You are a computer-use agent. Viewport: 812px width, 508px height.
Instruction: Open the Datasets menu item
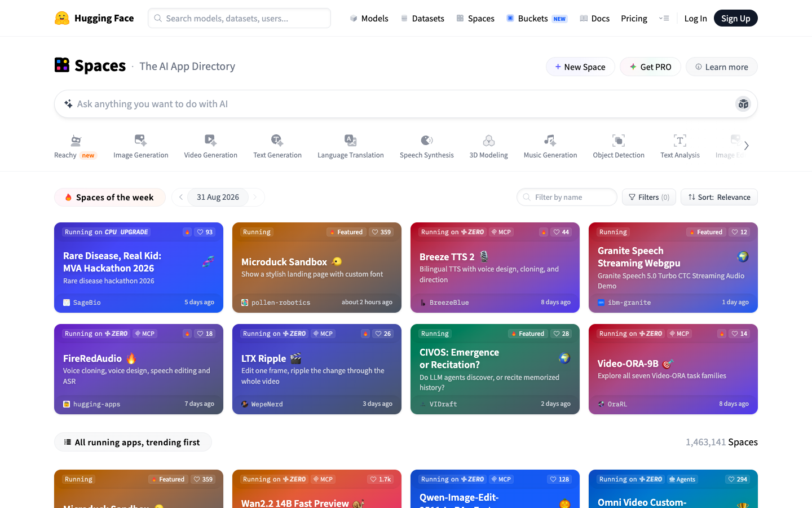422,18
